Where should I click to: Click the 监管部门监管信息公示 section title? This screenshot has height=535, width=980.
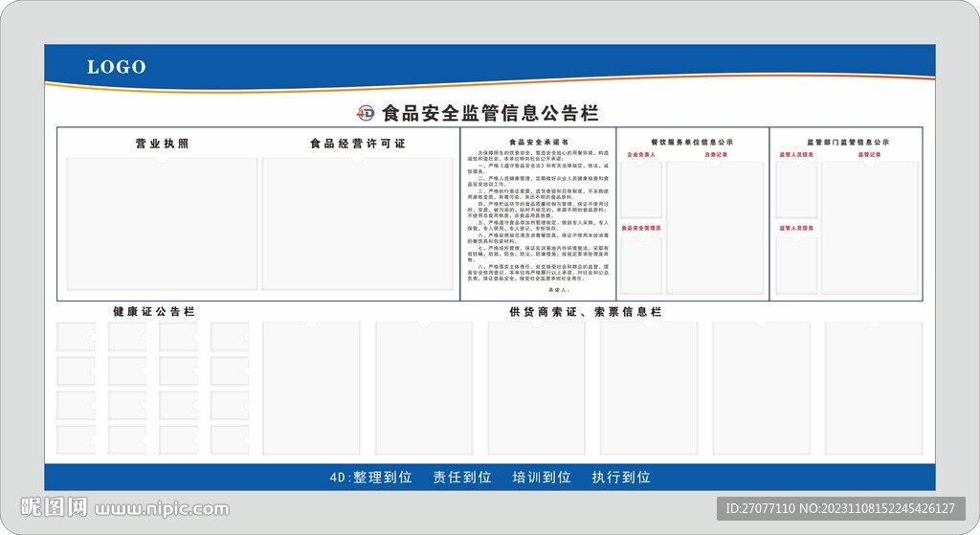(847, 142)
